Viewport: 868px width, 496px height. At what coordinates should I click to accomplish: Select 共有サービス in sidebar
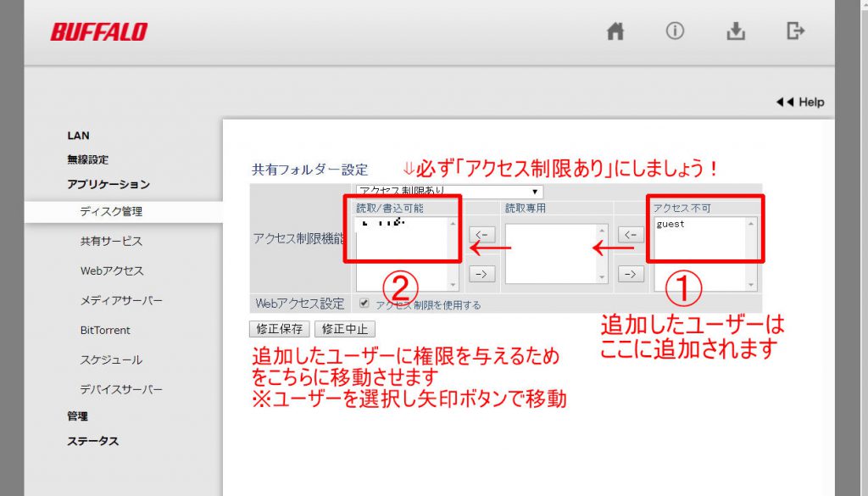111,242
